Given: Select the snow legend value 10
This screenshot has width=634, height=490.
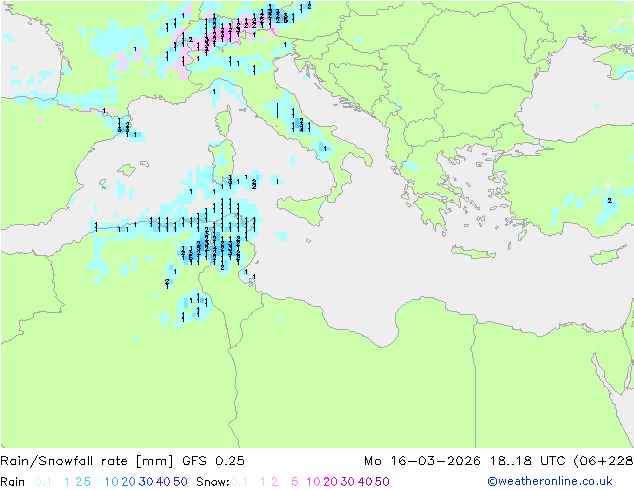Looking at the screenshot, I should [x=313, y=482].
